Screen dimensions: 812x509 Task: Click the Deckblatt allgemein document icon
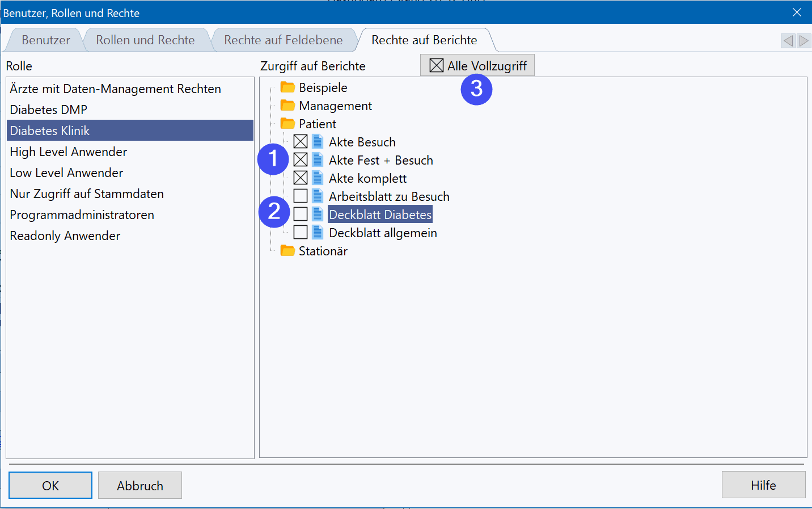318,233
